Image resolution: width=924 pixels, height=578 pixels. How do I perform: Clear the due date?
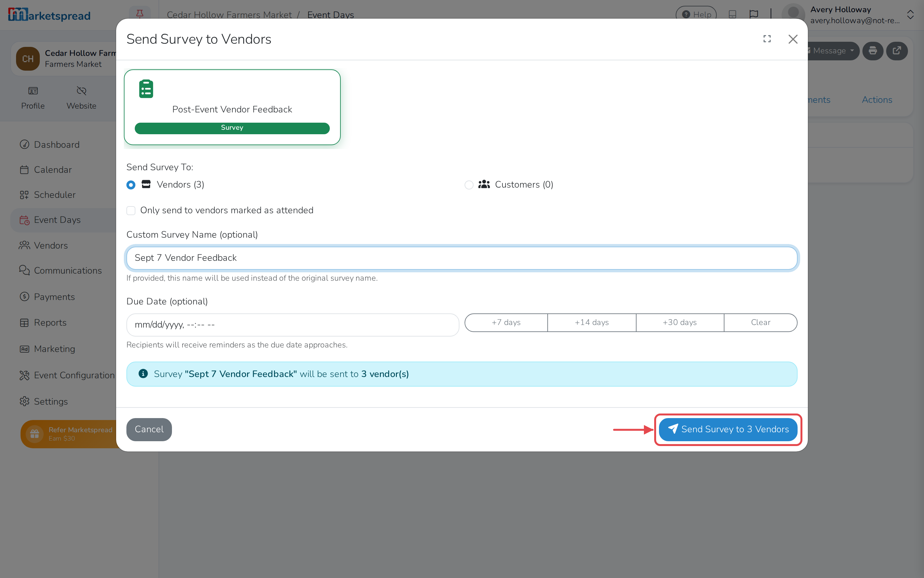click(760, 323)
